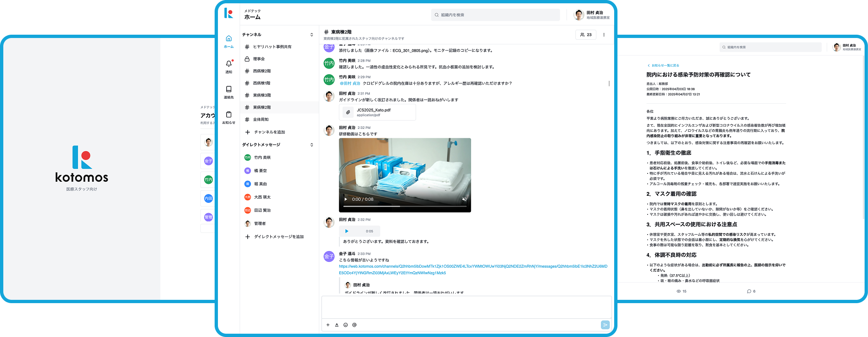Click the @ mention icon in composer
Image resolution: width=868 pixels, height=337 pixels.
point(354,325)
